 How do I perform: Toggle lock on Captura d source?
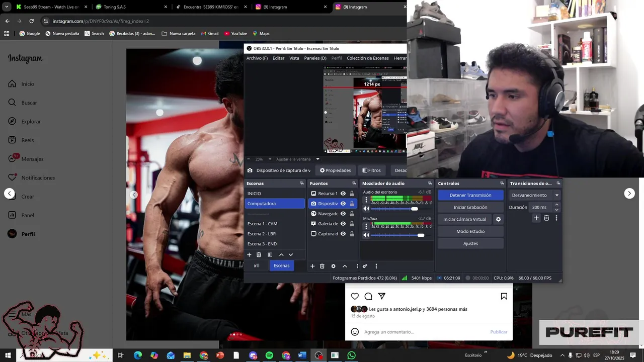[x=352, y=234]
